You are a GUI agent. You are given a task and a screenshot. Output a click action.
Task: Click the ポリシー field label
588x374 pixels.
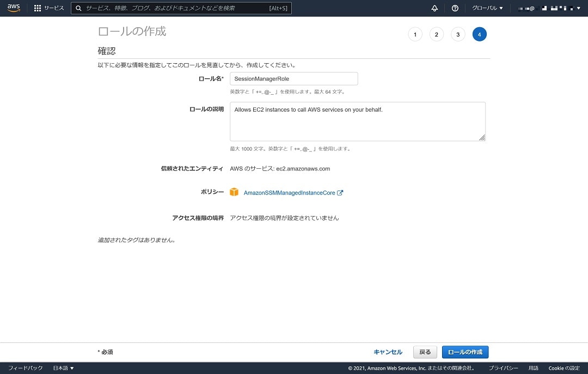pyautogui.click(x=212, y=192)
